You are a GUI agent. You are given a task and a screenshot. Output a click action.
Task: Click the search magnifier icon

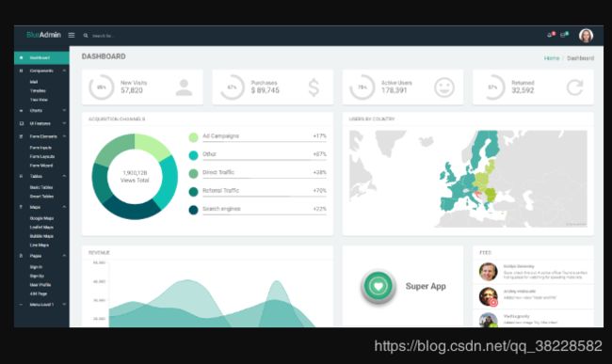[86, 36]
